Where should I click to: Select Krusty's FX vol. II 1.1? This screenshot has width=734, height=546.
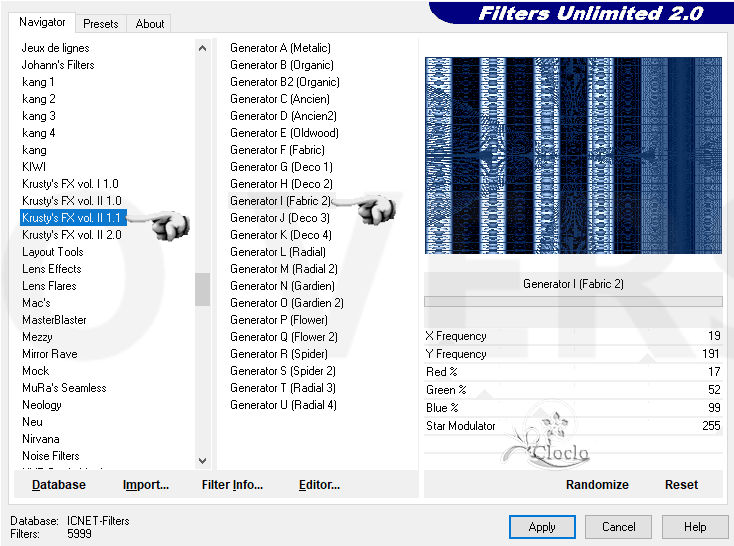coord(73,218)
